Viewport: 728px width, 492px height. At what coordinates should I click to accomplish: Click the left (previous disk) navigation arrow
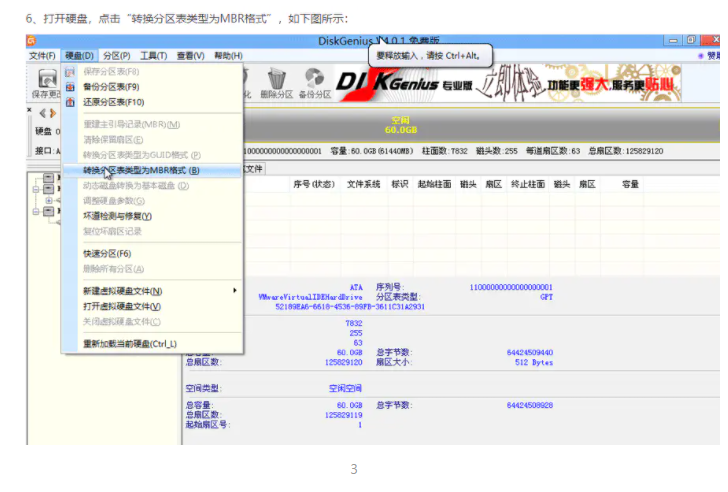coord(43,113)
